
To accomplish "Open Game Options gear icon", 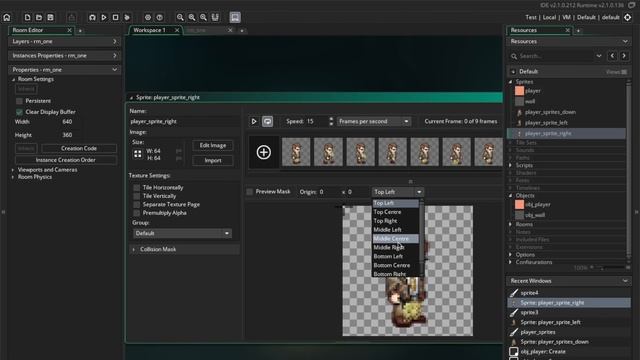I will [148, 18].
